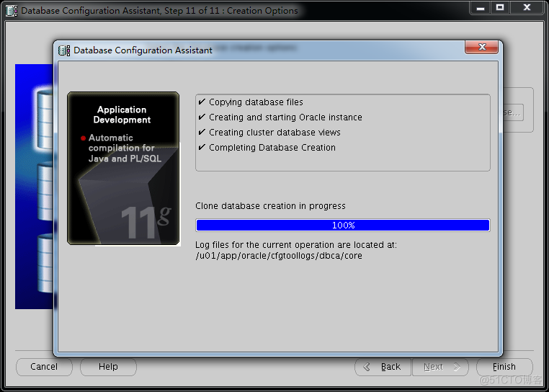Click the log path /u01/app/oracle/cfgtoollogs/dbca/core
Screen dimensions: 549x392
pos(279,256)
